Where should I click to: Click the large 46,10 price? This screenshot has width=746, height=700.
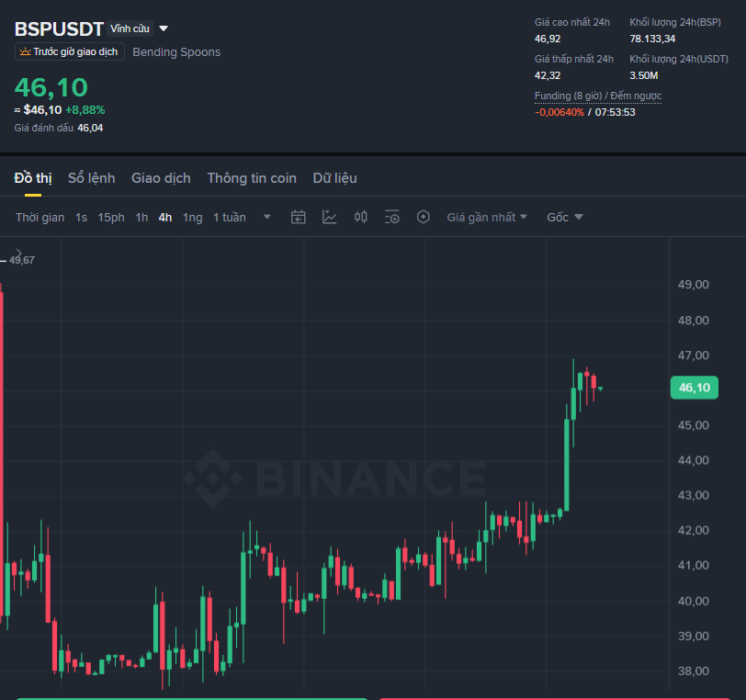(51, 87)
